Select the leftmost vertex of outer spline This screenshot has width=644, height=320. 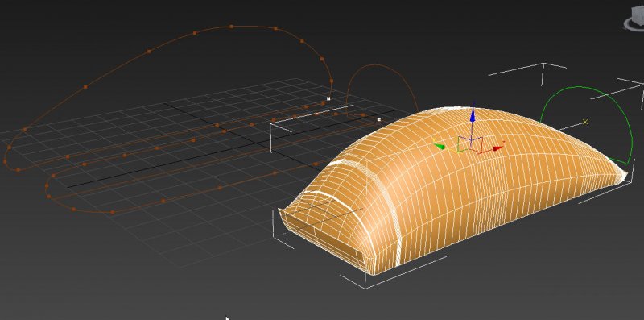pos(5,162)
